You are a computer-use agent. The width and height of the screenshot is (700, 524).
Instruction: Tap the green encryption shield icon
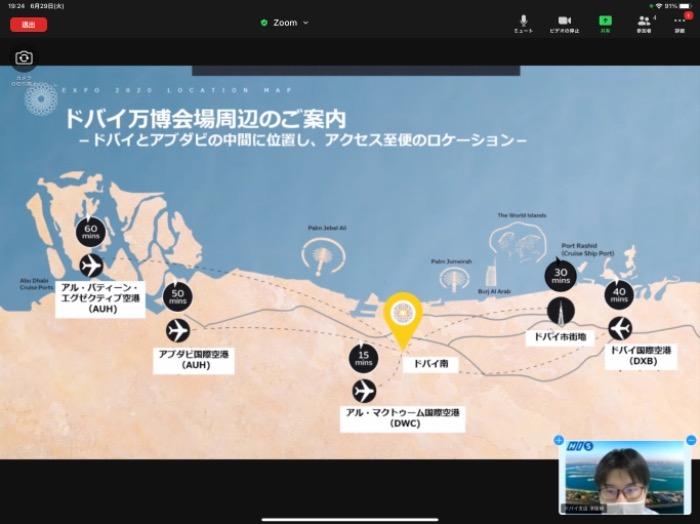[264, 22]
